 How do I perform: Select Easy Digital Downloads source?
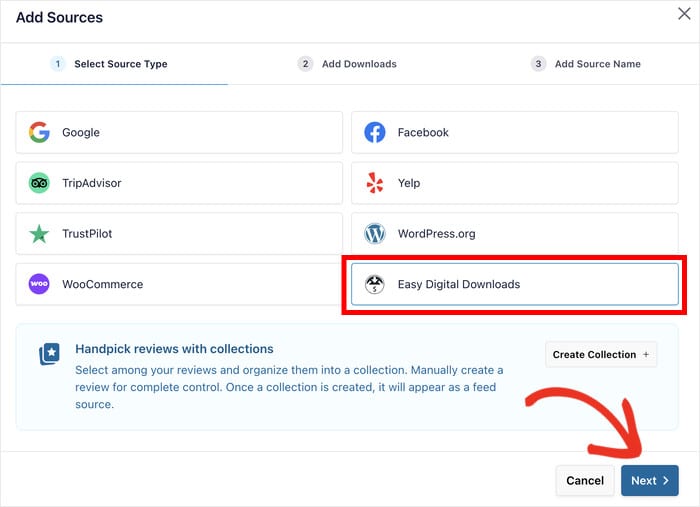point(515,284)
